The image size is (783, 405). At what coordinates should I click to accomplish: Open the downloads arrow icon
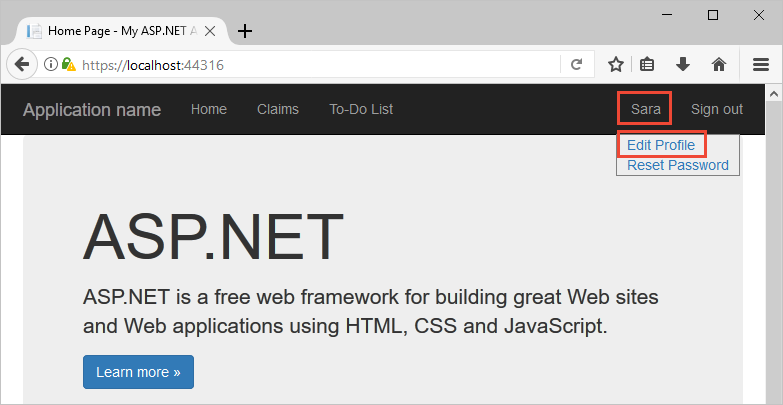point(683,64)
